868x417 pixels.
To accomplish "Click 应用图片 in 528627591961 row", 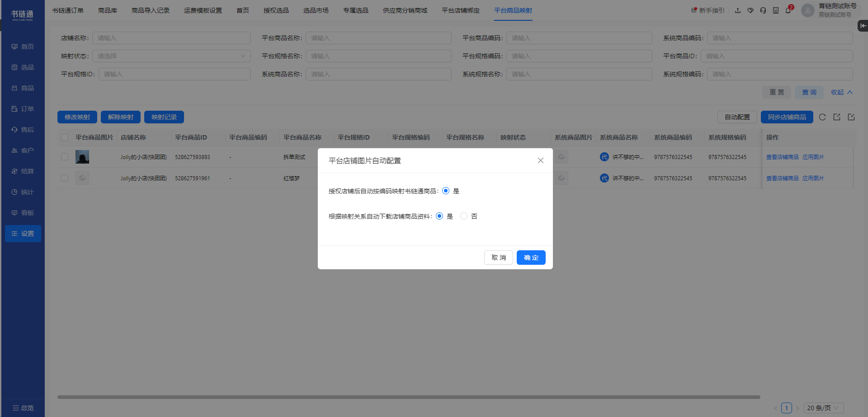I will coord(813,178).
